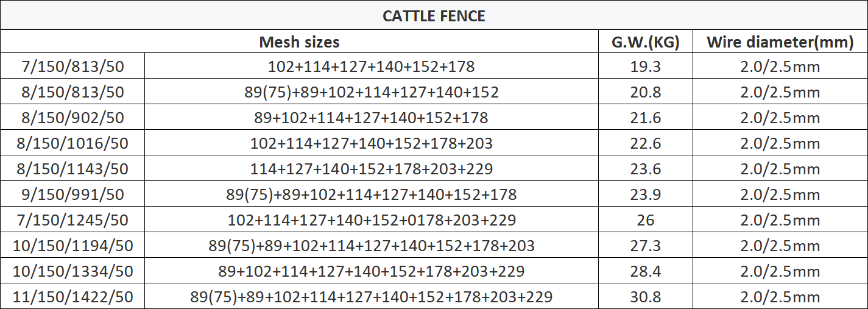
Task: Click the 8/150/902/50 row label
Action: click(72, 117)
